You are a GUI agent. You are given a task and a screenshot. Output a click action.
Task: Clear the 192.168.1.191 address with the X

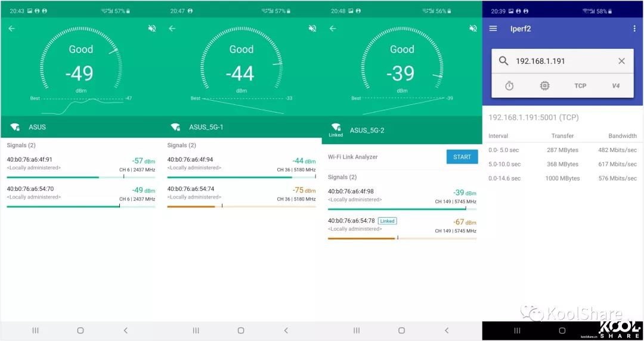pos(621,61)
